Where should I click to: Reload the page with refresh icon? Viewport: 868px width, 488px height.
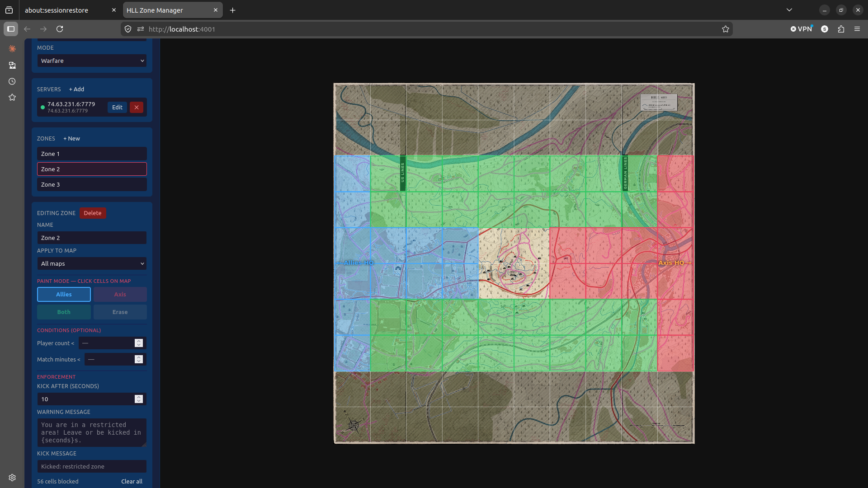[x=60, y=29]
